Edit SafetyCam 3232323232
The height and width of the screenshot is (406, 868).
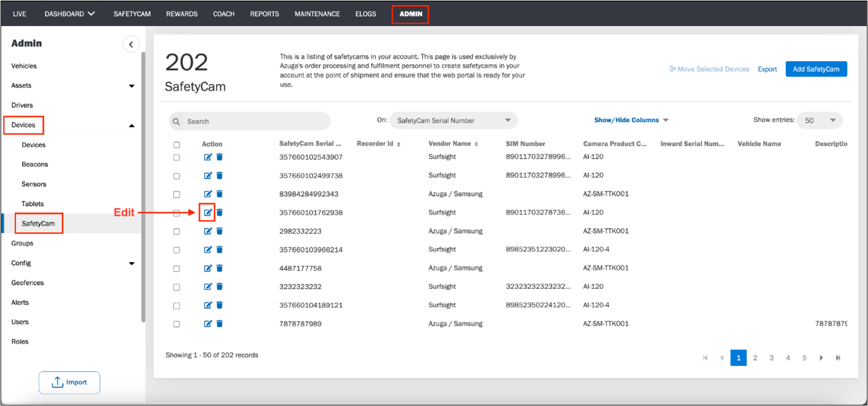coord(208,287)
